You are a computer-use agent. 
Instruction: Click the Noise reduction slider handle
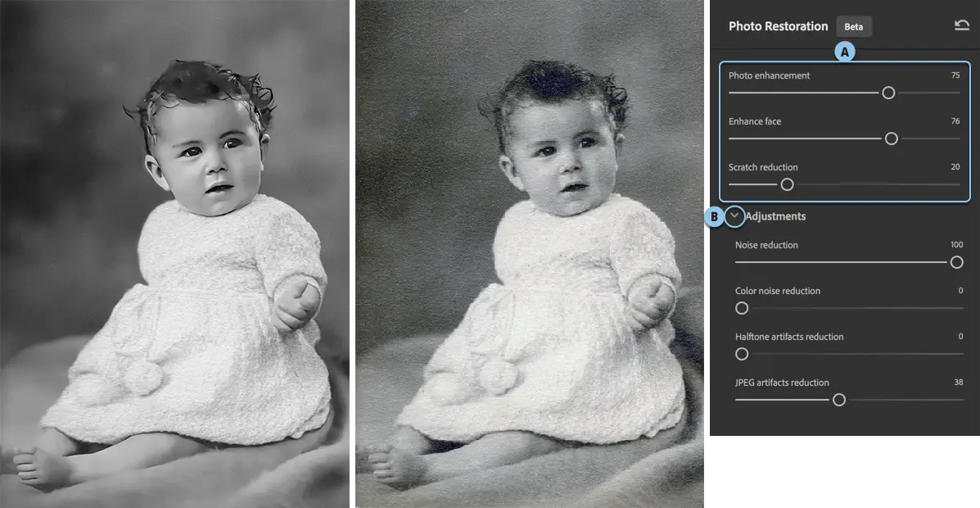(956, 262)
